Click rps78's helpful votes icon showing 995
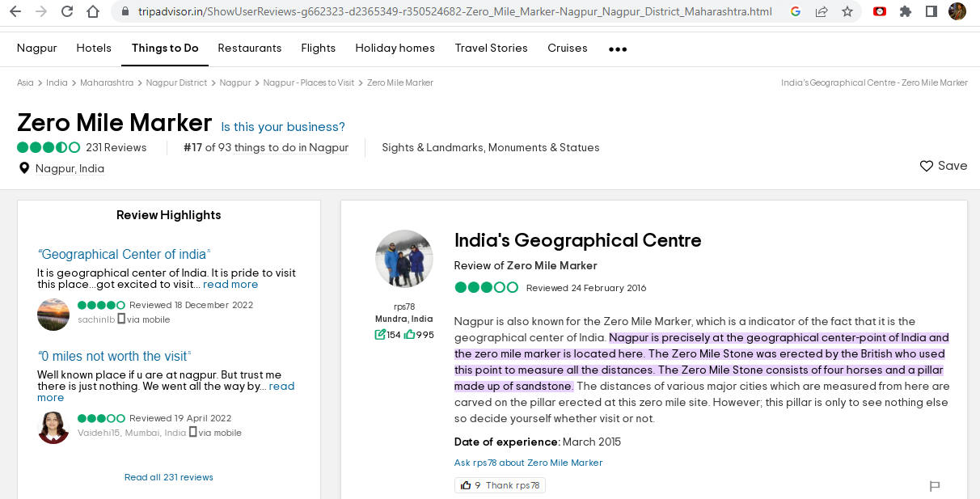 tap(410, 335)
